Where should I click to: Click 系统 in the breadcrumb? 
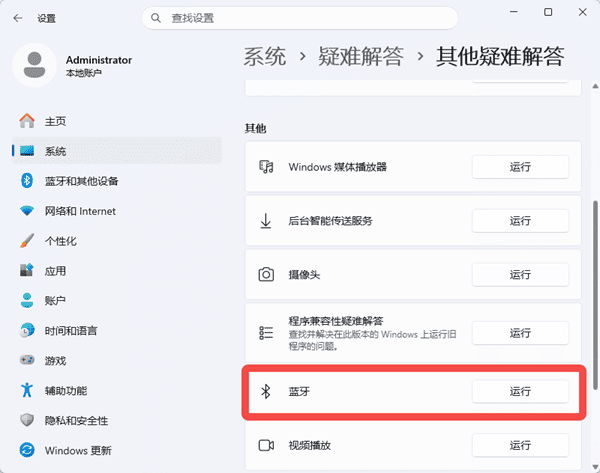pos(265,56)
